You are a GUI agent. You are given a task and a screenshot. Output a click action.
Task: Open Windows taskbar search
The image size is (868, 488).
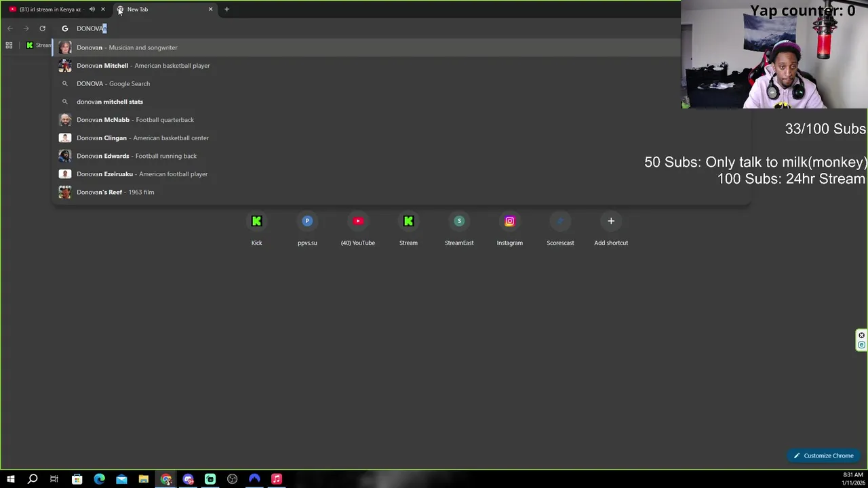coord(33,479)
